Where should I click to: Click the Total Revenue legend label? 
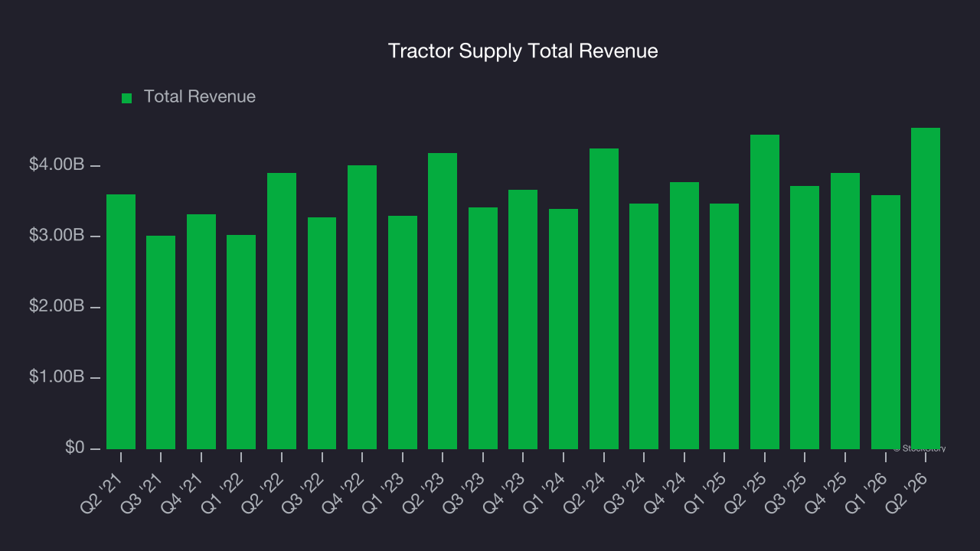200,97
